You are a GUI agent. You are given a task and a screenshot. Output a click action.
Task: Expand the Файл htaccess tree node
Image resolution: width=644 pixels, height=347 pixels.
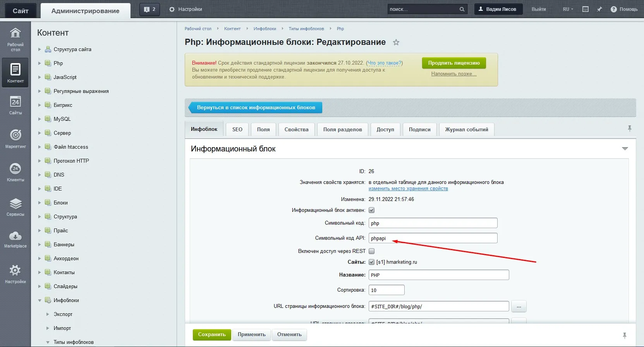click(39, 147)
